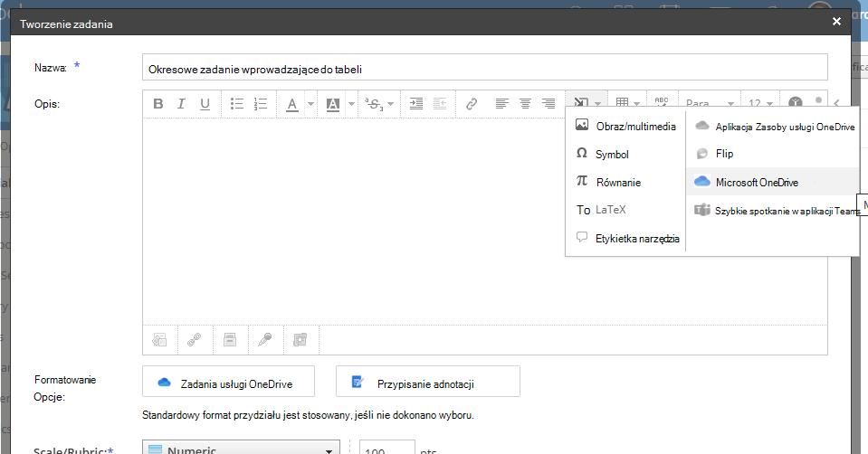Click the external tool icon below the editor
Image resolution: width=868 pixels, height=454 pixels.
[300, 339]
